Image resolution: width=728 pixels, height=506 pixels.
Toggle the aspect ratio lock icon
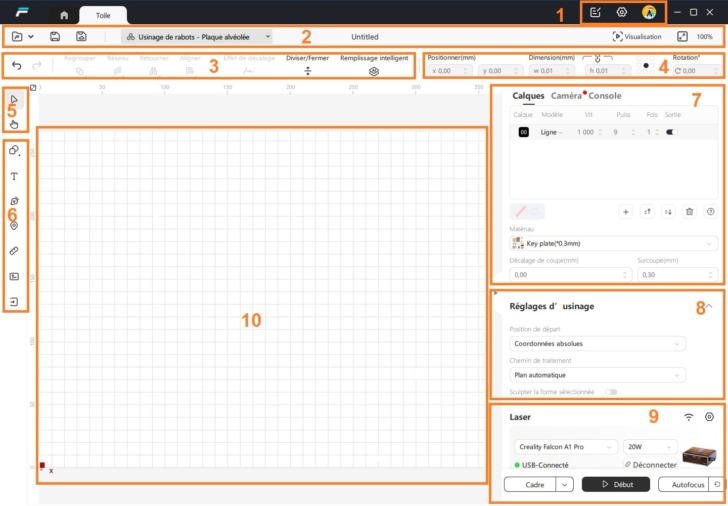point(598,59)
